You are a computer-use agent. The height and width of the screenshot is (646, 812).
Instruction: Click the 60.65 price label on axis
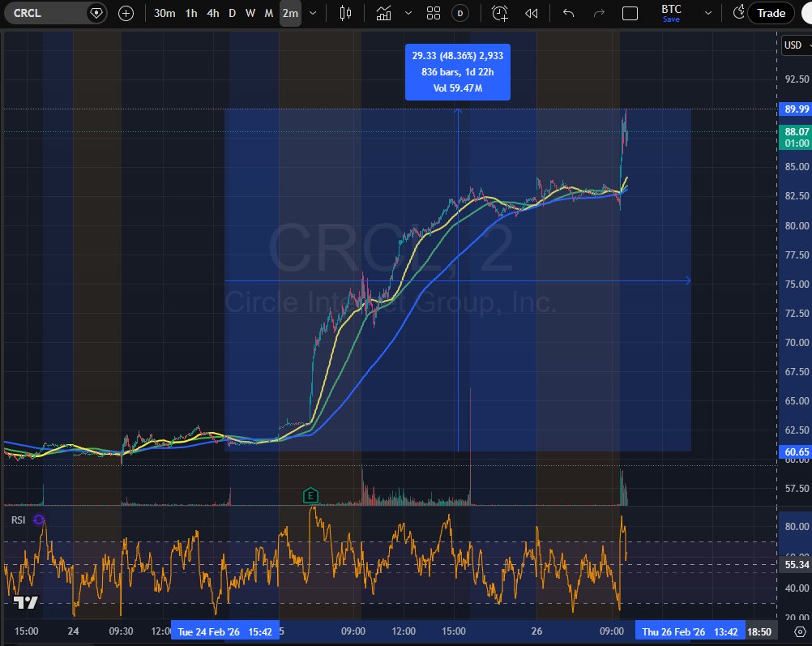pyautogui.click(x=796, y=451)
